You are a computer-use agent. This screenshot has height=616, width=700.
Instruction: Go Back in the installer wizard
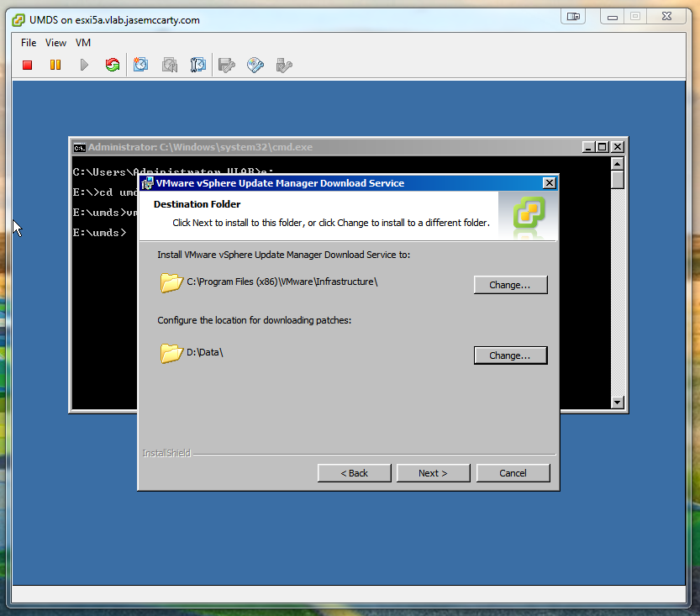(x=354, y=473)
